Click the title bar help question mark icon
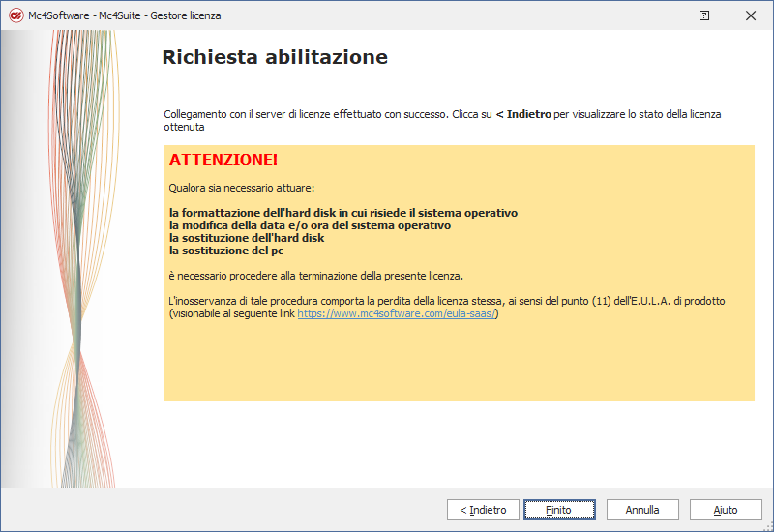This screenshot has height=532, width=774. click(x=704, y=15)
